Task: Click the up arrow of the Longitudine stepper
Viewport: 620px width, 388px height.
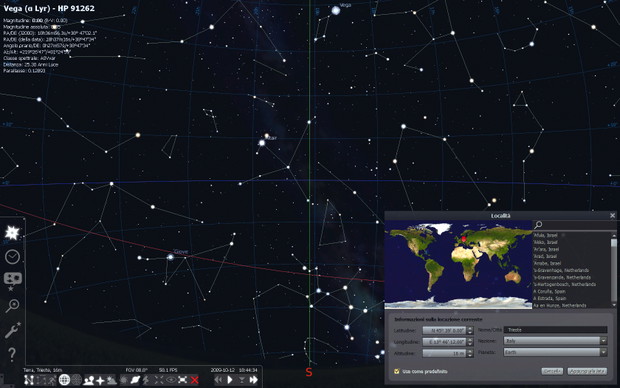Action: [470, 339]
